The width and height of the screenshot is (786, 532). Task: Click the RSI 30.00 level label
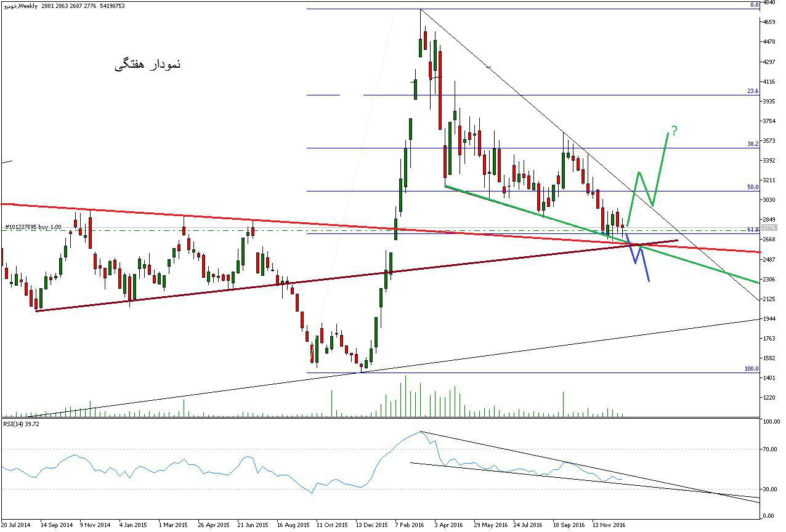point(770,489)
